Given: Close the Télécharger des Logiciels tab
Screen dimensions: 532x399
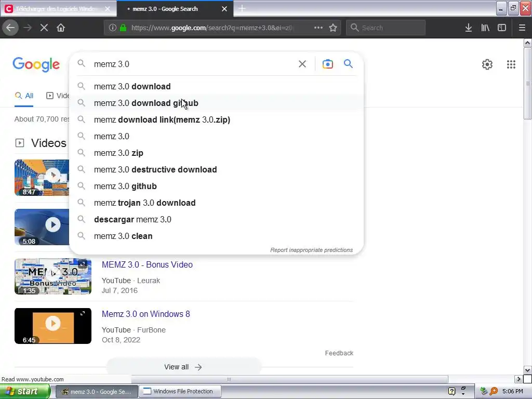Looking at the screenshot, I should click(x=108, y=9).
